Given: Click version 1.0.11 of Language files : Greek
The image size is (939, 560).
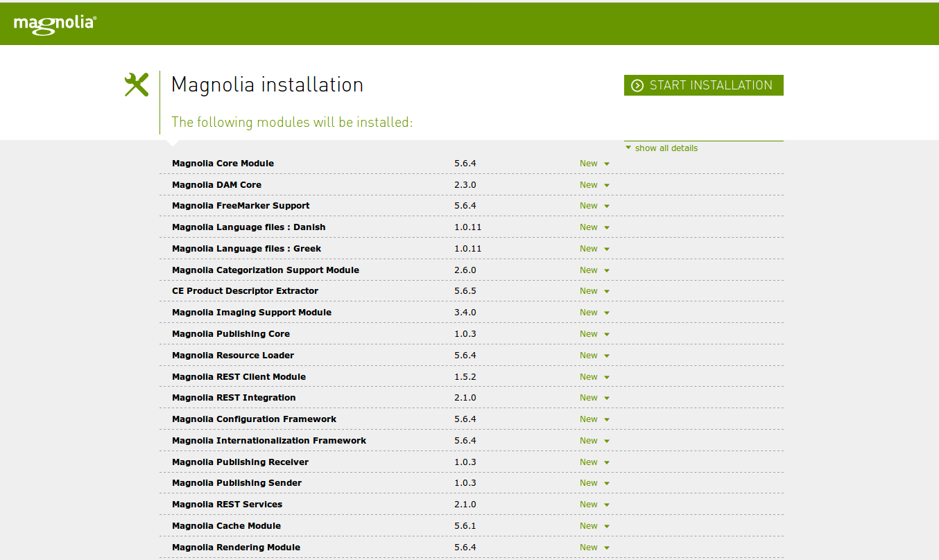Looking at the screenshot, I should pos(468,249).
